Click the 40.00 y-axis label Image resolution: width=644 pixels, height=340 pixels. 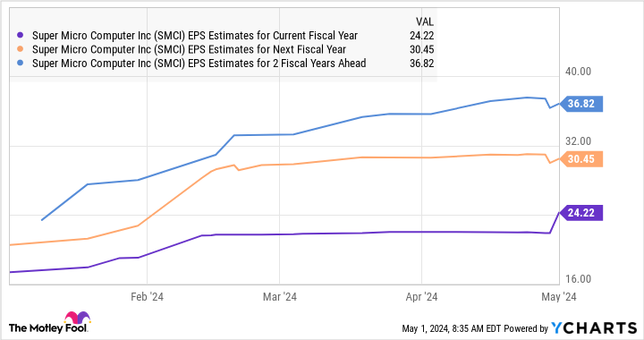click(579, 72)
